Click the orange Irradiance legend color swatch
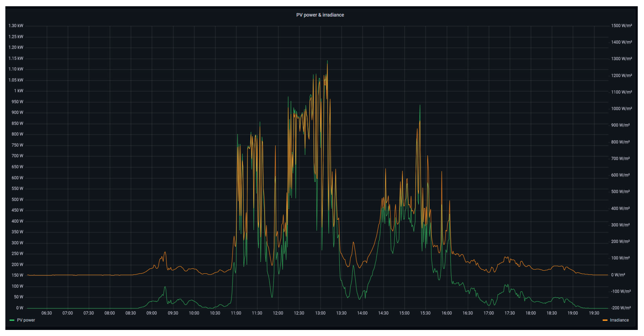644x336 pixels. [605, 320]
